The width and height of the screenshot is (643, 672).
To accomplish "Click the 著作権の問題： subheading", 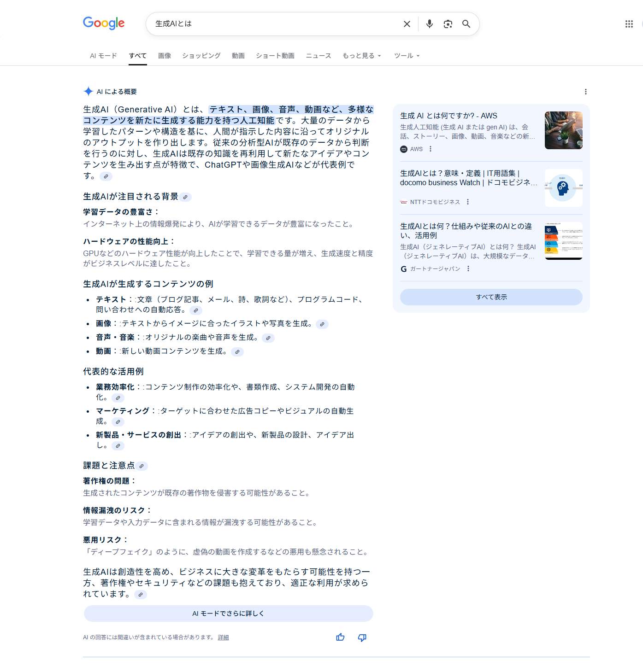I will pos(110,481).
